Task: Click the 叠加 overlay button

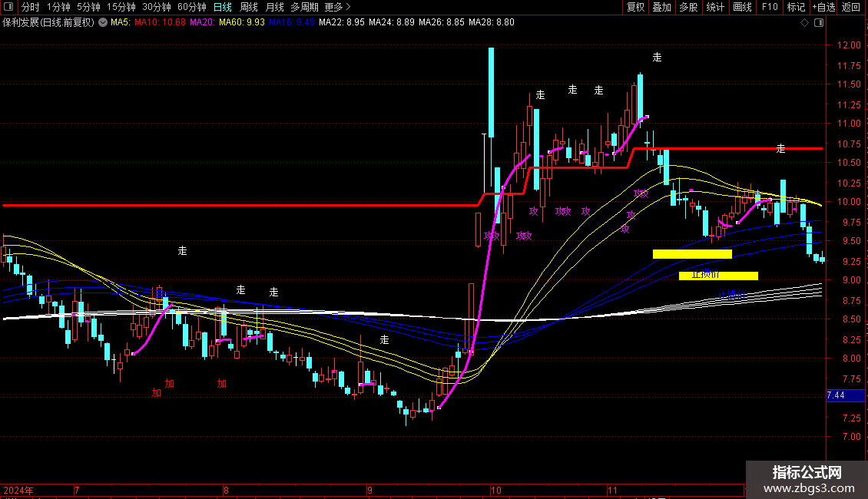Action: 661,7
